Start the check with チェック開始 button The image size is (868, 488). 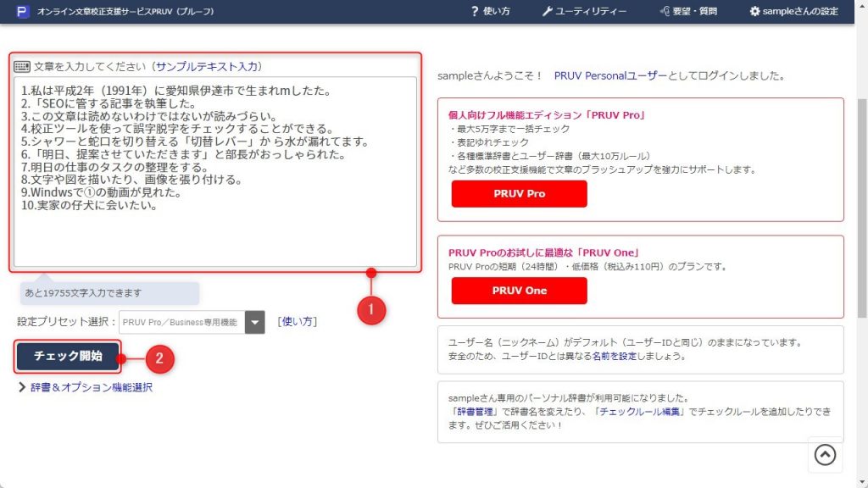[68, 356]
